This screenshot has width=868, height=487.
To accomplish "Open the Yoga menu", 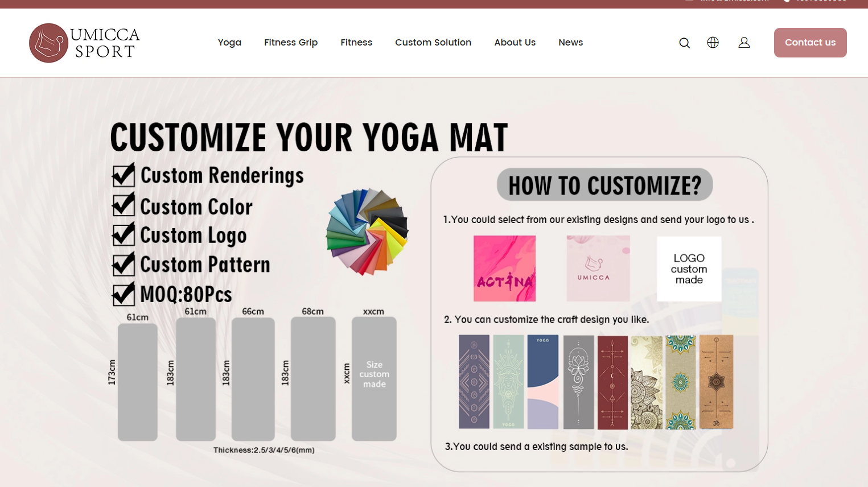I will [x=229, y=43].
